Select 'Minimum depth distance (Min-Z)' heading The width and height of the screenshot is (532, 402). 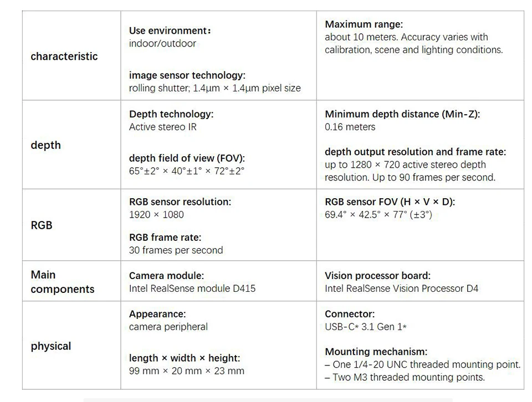[402, 114]
